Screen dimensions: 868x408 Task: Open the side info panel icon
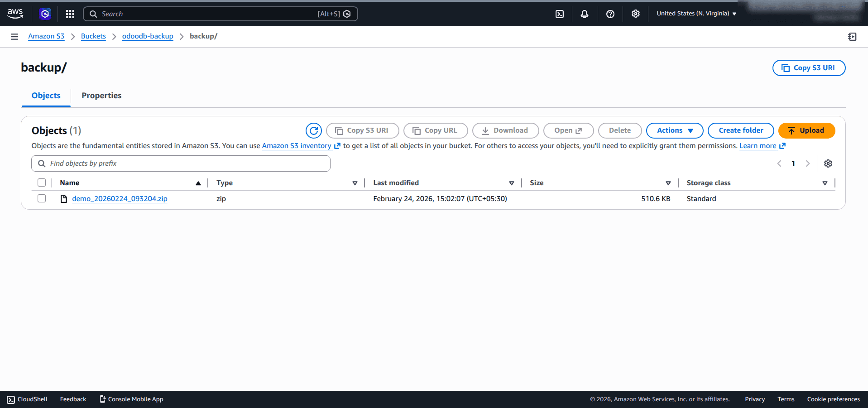(x=852, y=37)
